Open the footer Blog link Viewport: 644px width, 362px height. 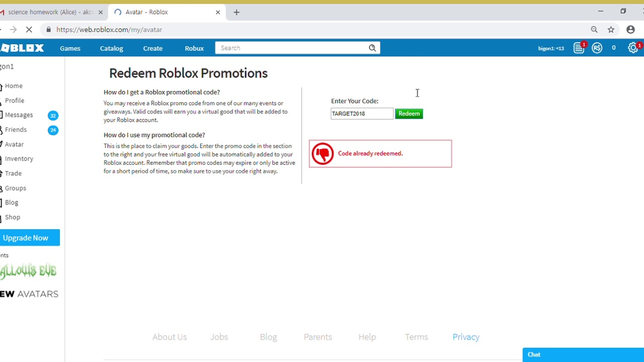click(268, 337)
